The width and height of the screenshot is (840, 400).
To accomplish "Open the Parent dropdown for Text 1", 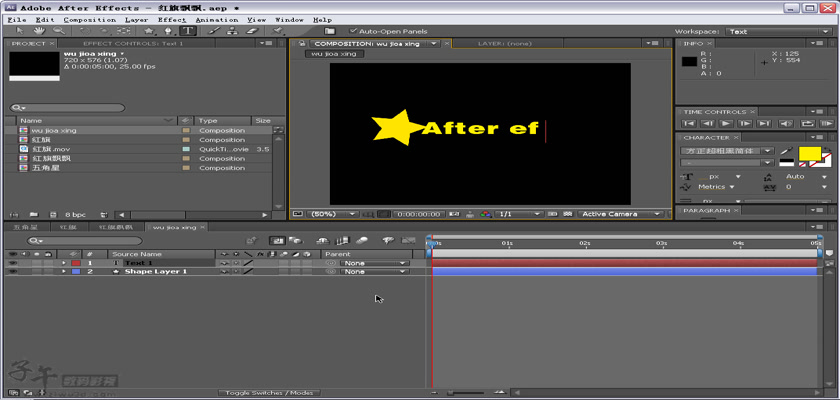I will tap(375, 263).
